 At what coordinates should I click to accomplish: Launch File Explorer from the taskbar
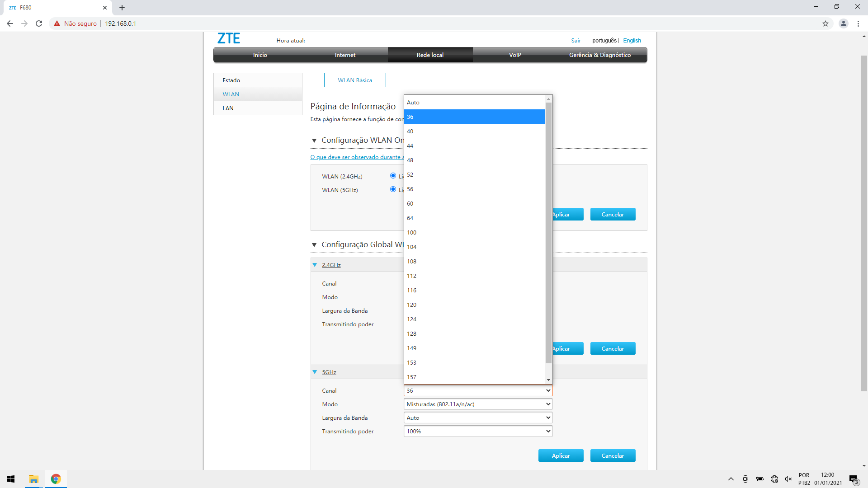33,479
